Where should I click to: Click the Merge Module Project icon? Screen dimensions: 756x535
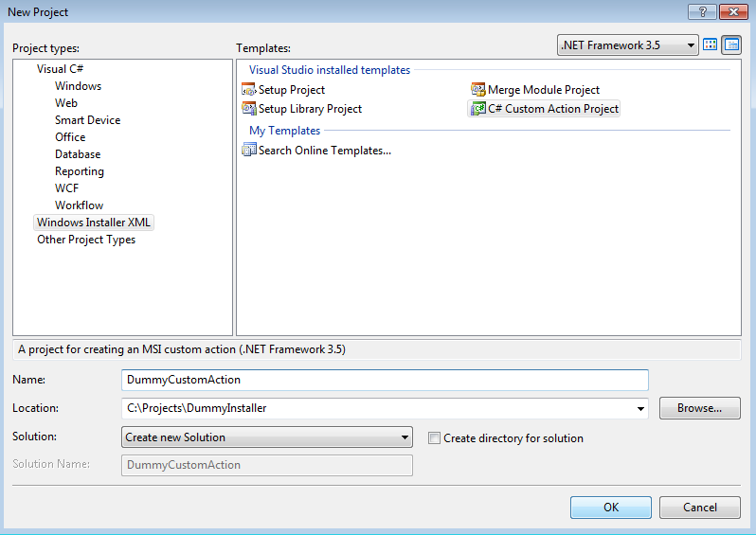(x=477, y=90)
